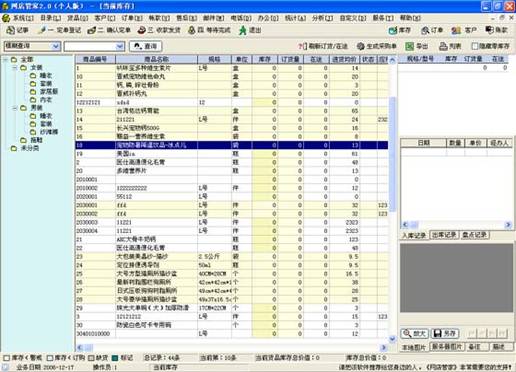Enable the 库存<警戒 stock alert checkbox
The width and height of the screenshot is (516, 372).
click(6, 358)
